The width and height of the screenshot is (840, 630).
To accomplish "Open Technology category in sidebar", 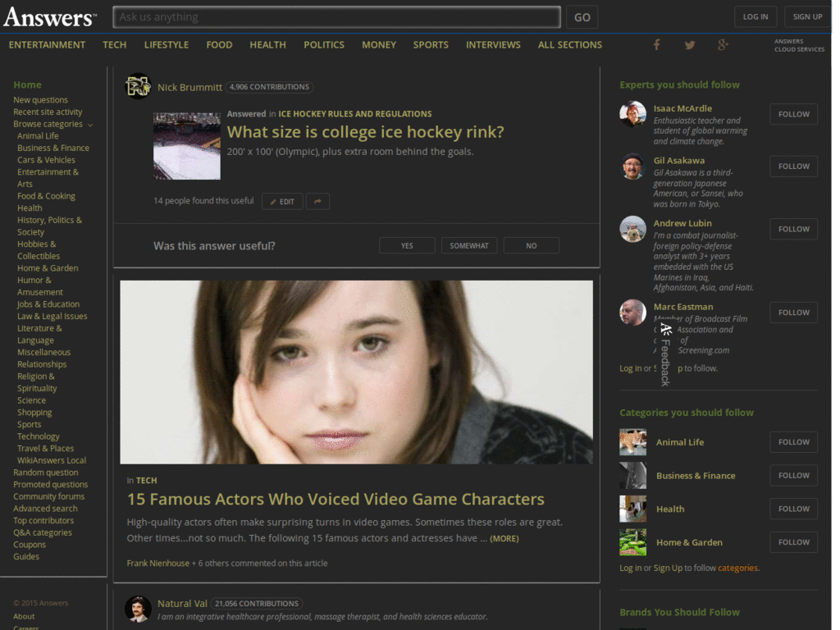I will 38,436.
